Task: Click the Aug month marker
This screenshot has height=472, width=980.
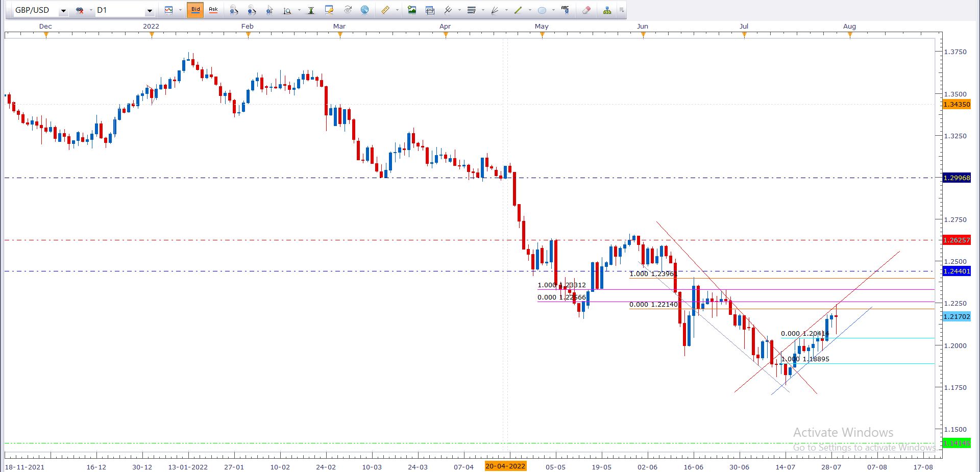Action: 850,27
